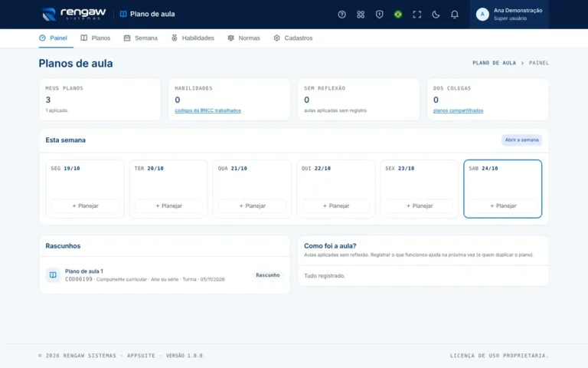The image size is (588, 368).
Task: Click Planejar for QUA 21/10
Action: pos(253,205)
